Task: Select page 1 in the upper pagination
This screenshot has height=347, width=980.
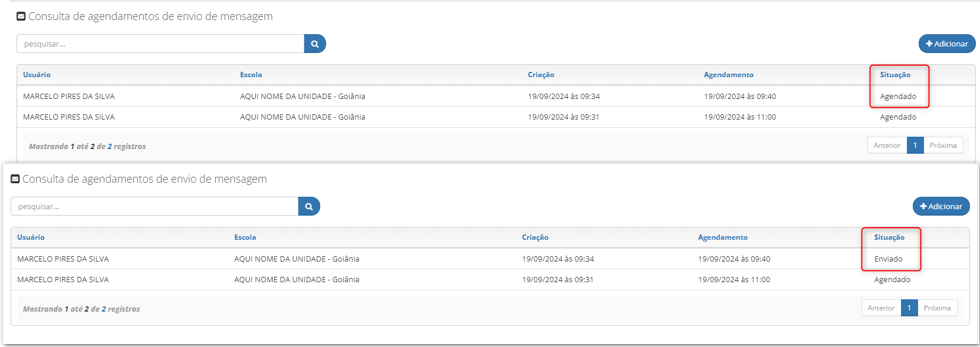Action: [915, 146]
